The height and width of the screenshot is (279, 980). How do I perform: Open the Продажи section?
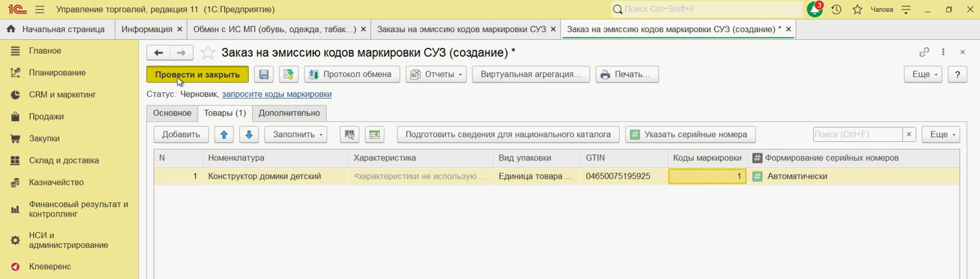[x=46, y=117]
